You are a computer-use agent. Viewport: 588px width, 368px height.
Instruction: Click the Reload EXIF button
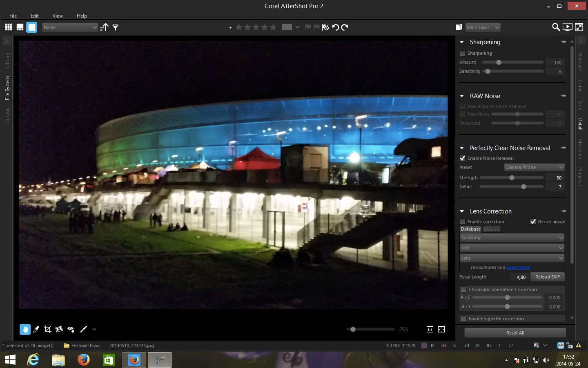[548, 277]
